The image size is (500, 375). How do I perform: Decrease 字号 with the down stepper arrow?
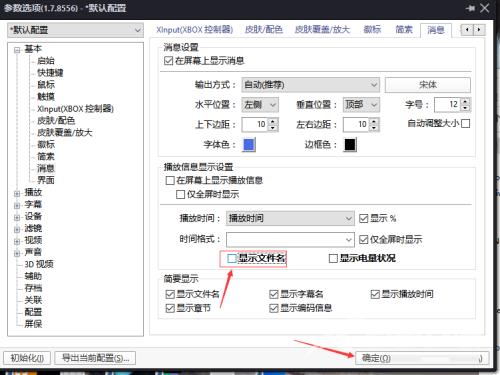[465, 108]
